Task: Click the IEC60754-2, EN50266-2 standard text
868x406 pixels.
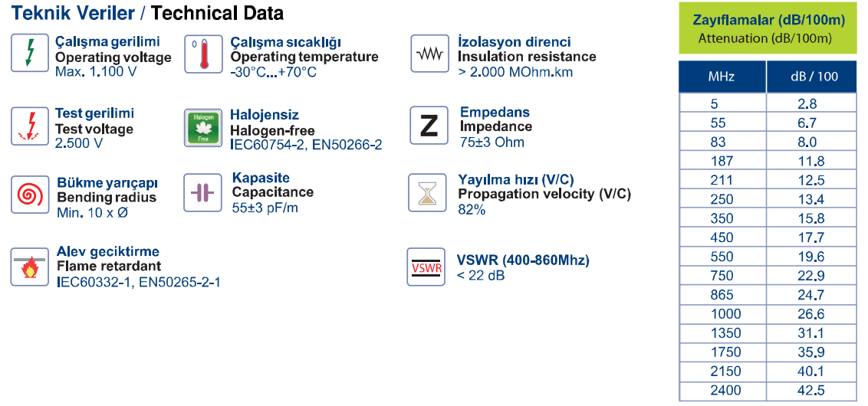Action: 306,145
